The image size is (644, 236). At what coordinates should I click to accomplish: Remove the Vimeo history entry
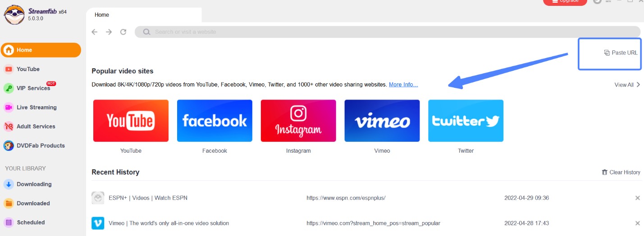(x=637, y=223)
